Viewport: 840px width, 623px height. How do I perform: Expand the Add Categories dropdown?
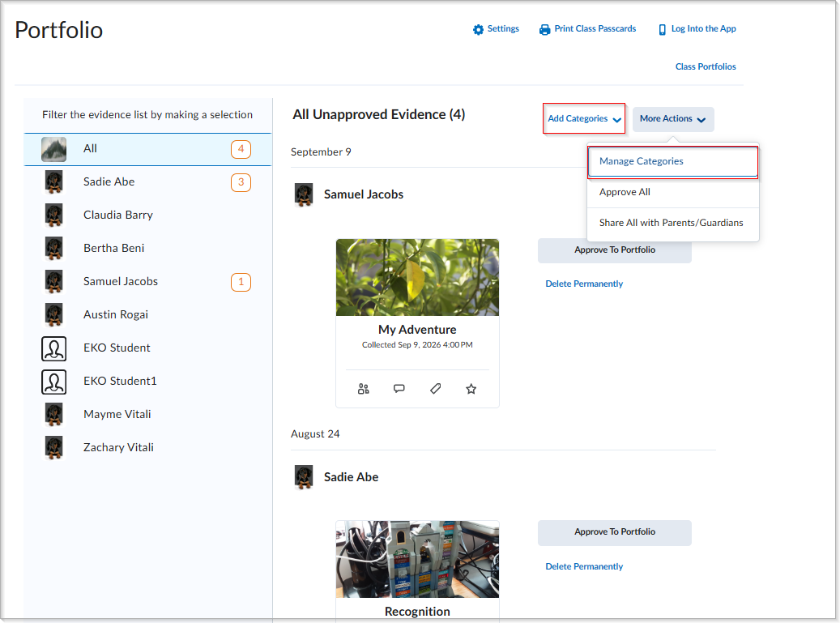(583, 118)
